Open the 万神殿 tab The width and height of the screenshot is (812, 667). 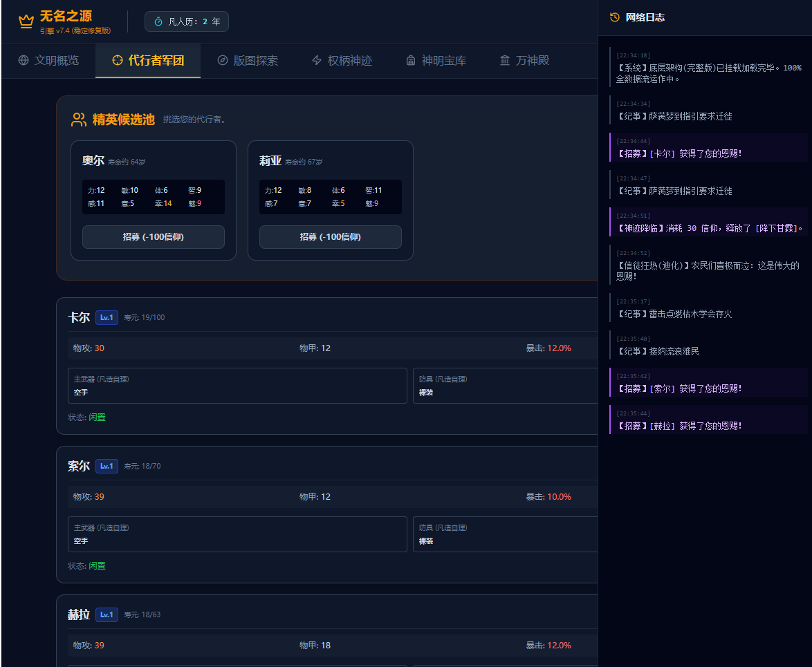tap(524, 61)
